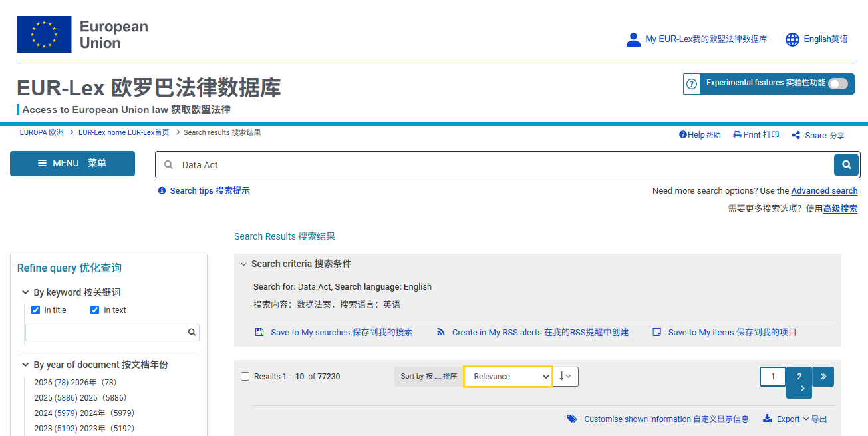Screen dimensions: 868x436
Task: Uncheck the In title keyword filter
Action: 35,309
